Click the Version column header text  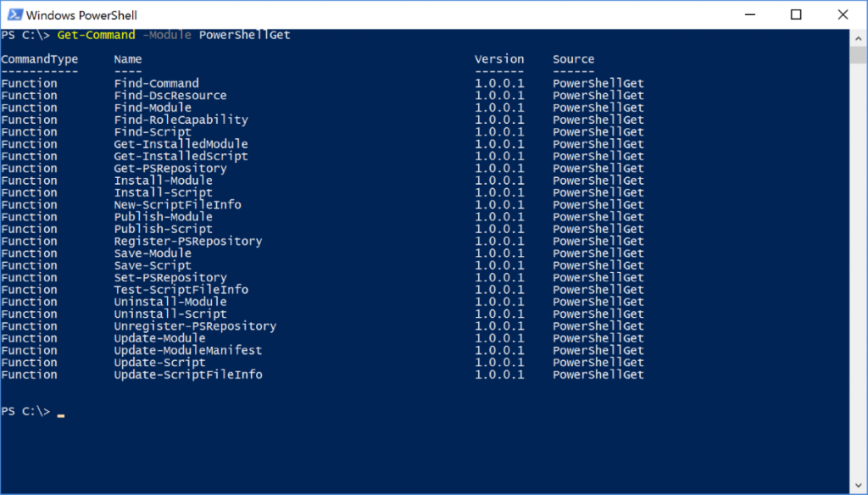click(x=499, y=58)
